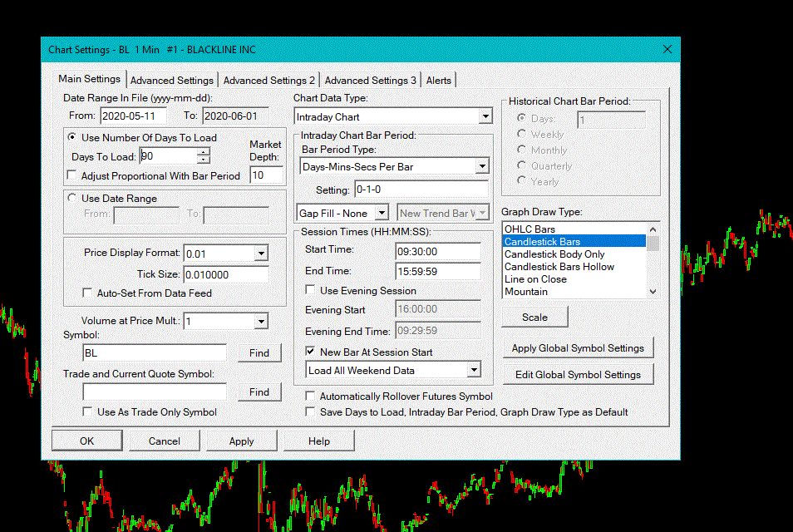Enable Use Evening Session checkbox
Viewport: 793px width, 532px height.
point(310,290)
